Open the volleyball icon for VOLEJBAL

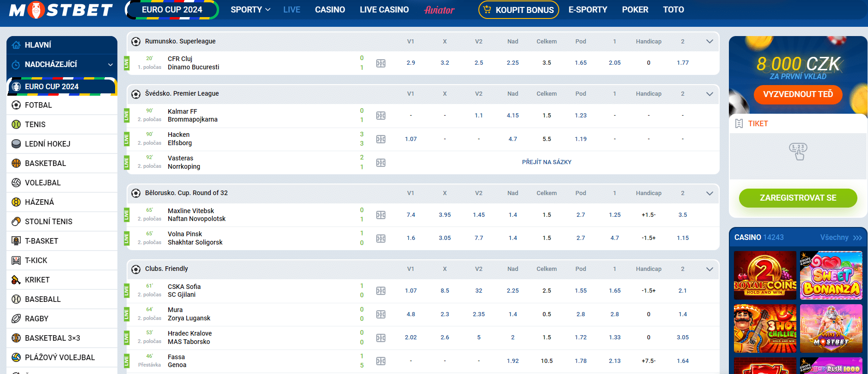click(x=16, y=183)
